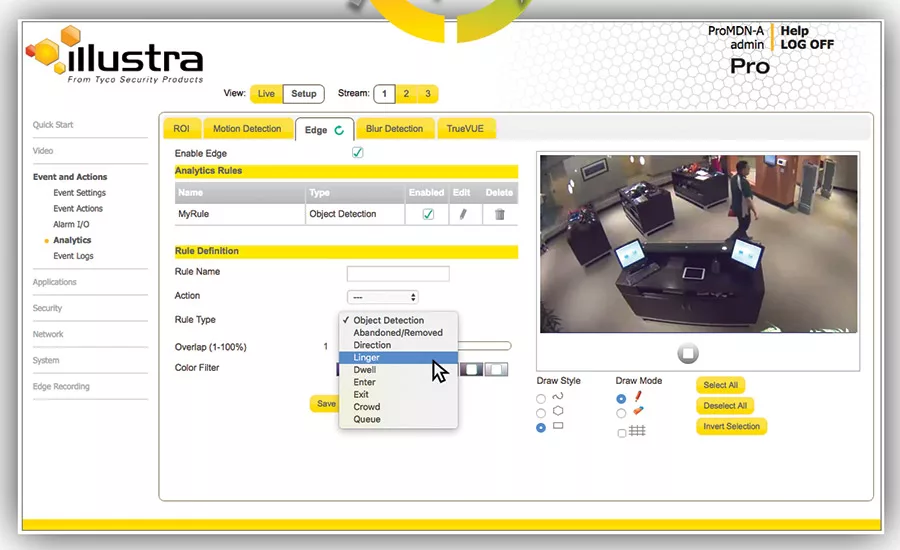
Task: Switch to the Motion Detection tab
Action: [247, 129]
